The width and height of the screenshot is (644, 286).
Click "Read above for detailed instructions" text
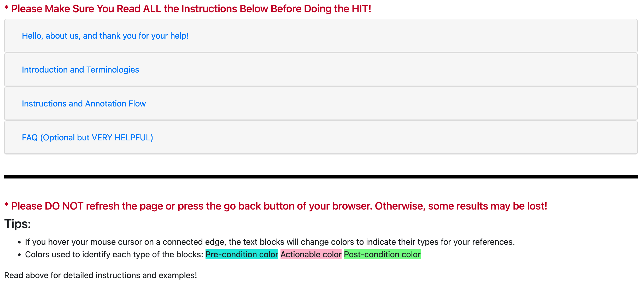101,275
